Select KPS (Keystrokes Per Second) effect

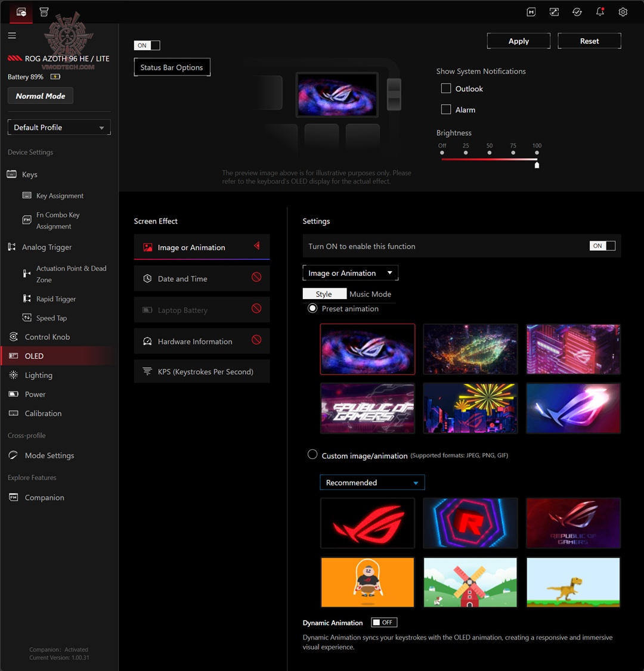coord(202,371)
